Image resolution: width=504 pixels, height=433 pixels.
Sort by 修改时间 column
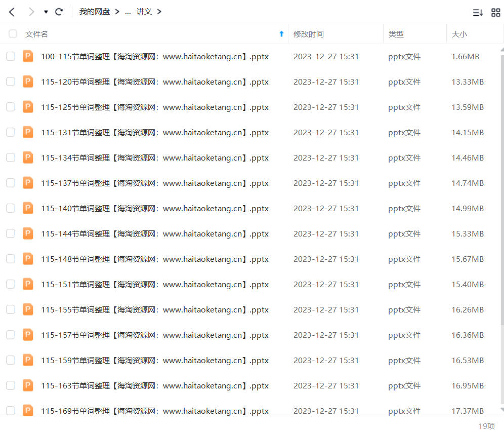(309, 34)
